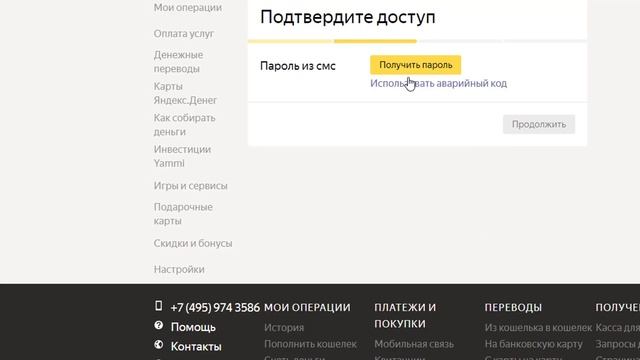Image resolution: width=640 pixels, height=360 pixels.
Task: Click the phone icon in the footer
Action: tap(159, 306)
